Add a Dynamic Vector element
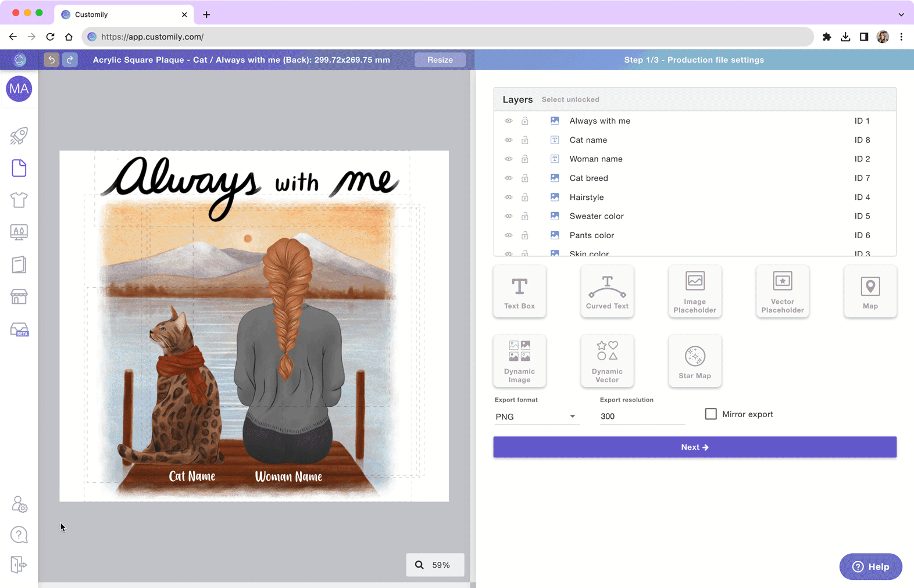914x588 pixels. click(x=607, y=361)
